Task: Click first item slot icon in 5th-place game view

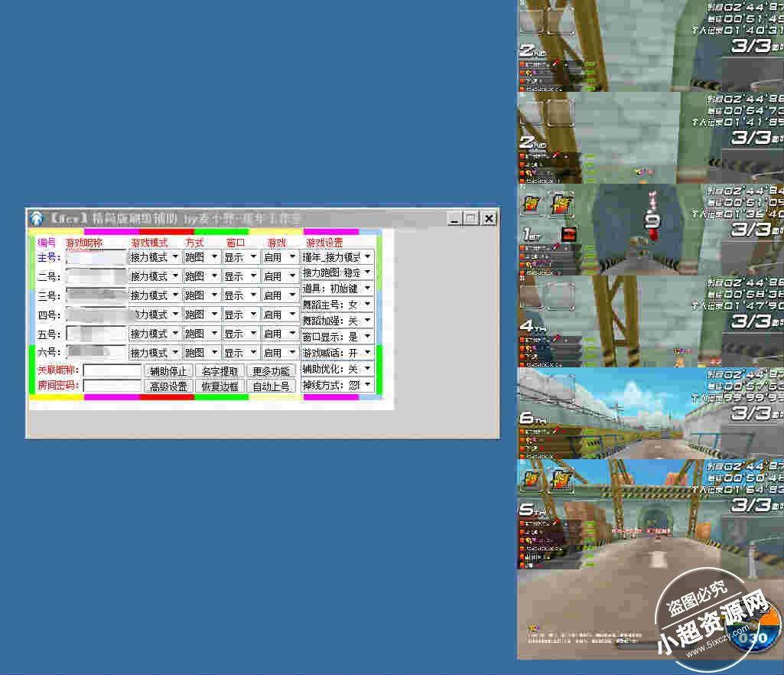Action: (532, 481)
